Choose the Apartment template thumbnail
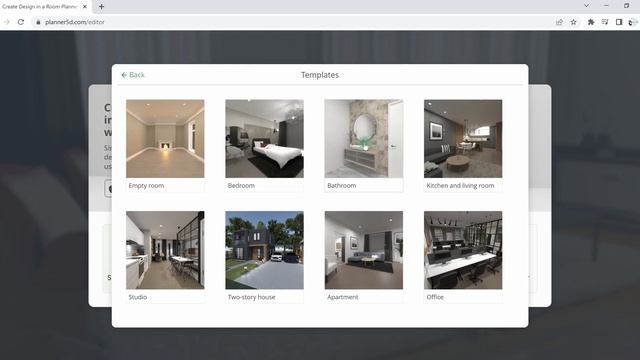640x360 pixels. pyautogui.click(x=364, y=250)
